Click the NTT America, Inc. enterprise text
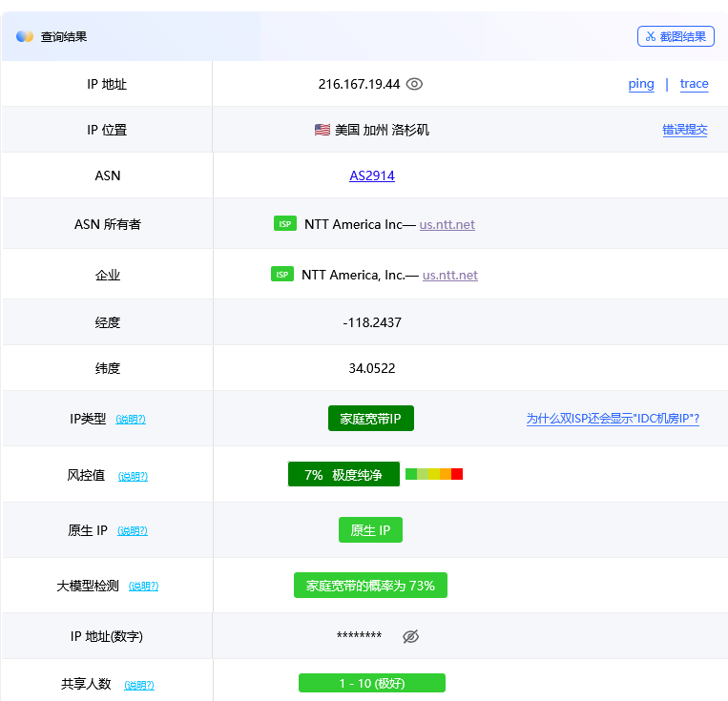 coord(353,275)
